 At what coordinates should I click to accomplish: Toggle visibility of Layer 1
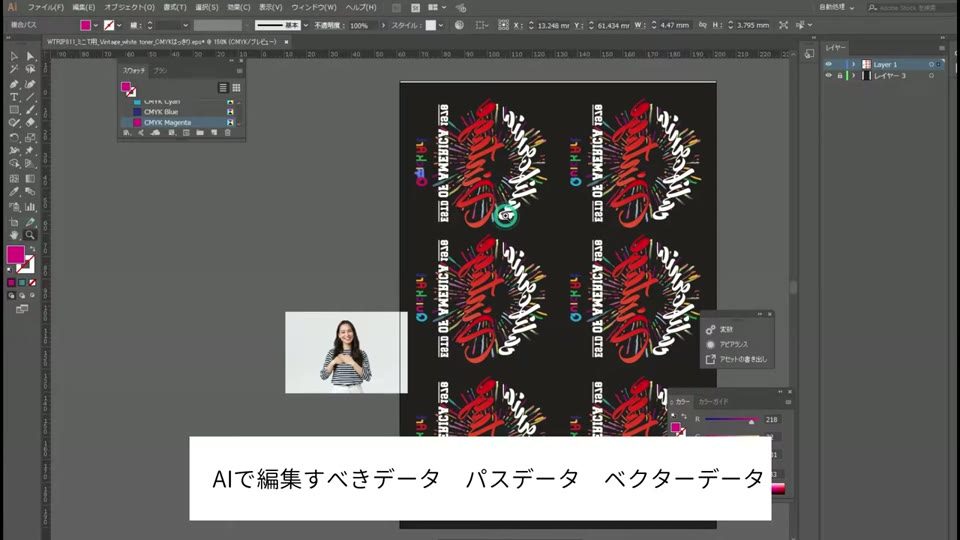(828, 64)
